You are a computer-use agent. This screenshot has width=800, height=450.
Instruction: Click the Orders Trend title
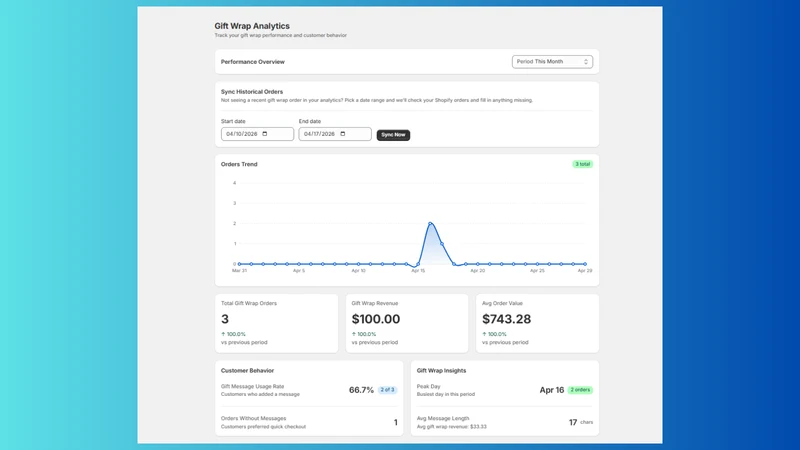(x=239, y=164)
